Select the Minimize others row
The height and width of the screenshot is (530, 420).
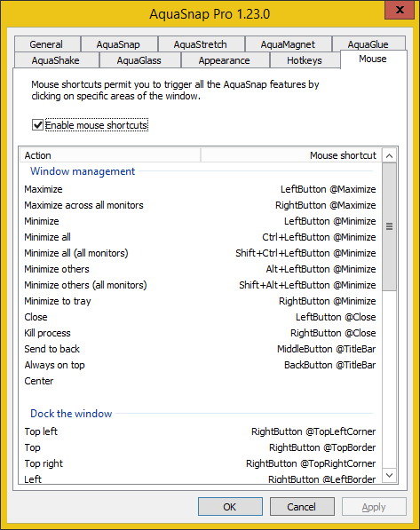click(200, 269)
